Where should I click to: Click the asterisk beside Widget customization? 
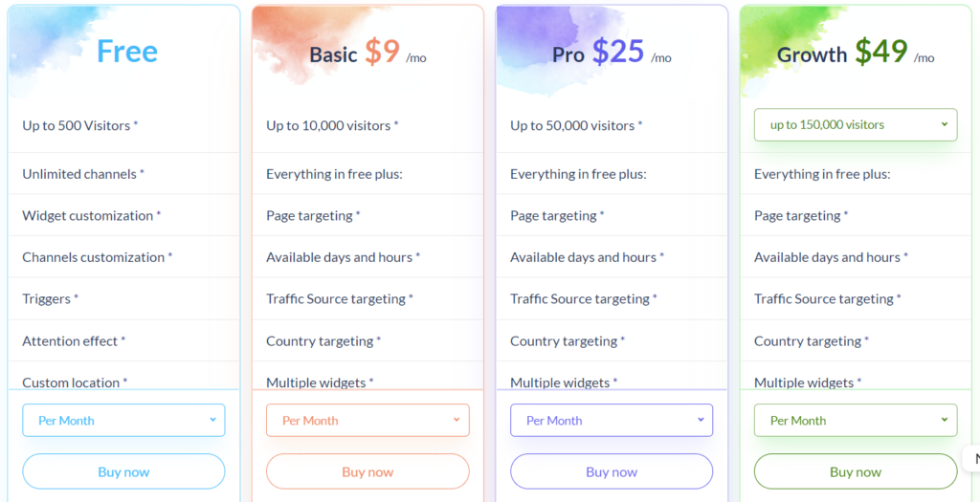click(158, 213)
